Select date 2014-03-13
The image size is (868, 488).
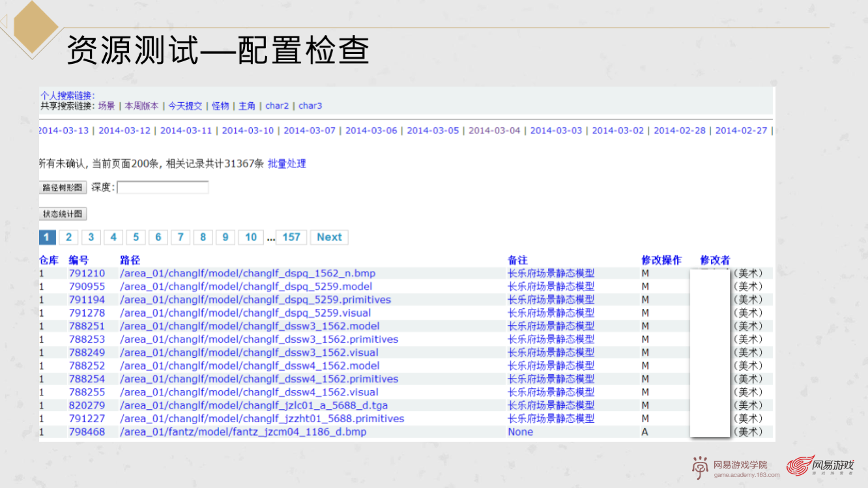click(64, 130)
